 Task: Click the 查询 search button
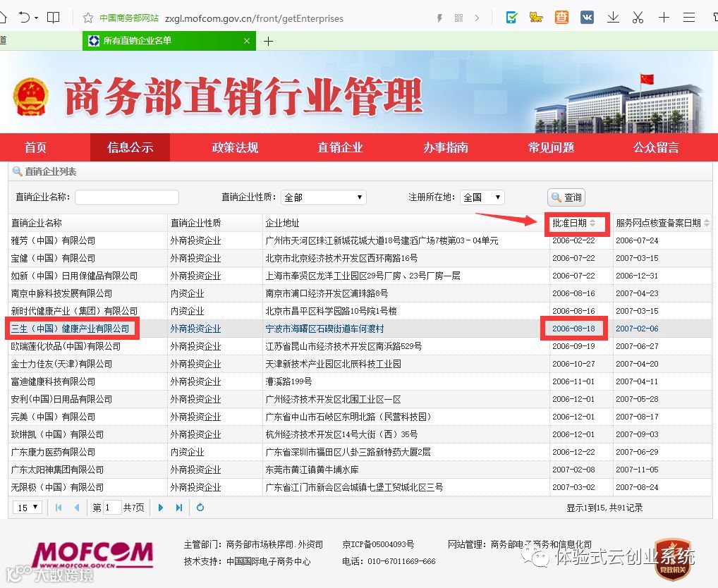(566, 197)
